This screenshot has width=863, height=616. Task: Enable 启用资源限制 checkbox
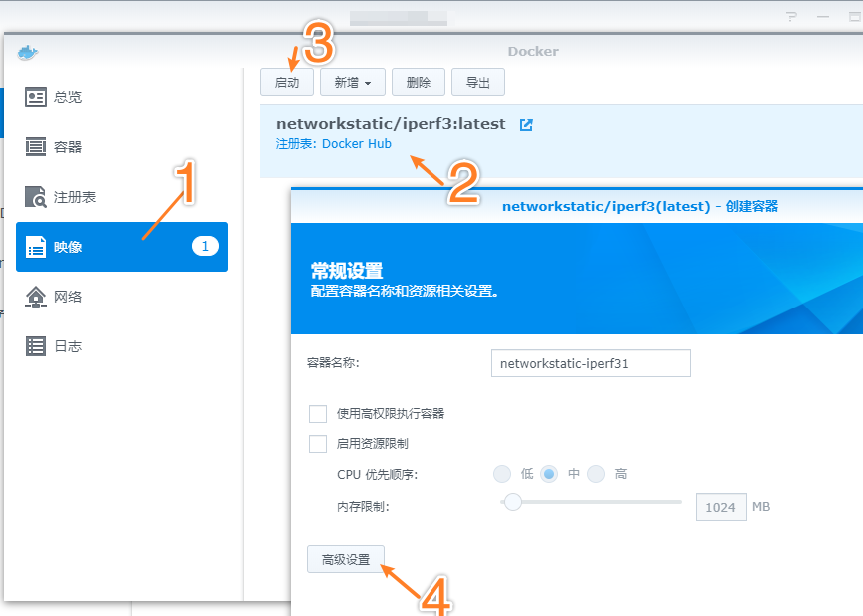[318, 444]
